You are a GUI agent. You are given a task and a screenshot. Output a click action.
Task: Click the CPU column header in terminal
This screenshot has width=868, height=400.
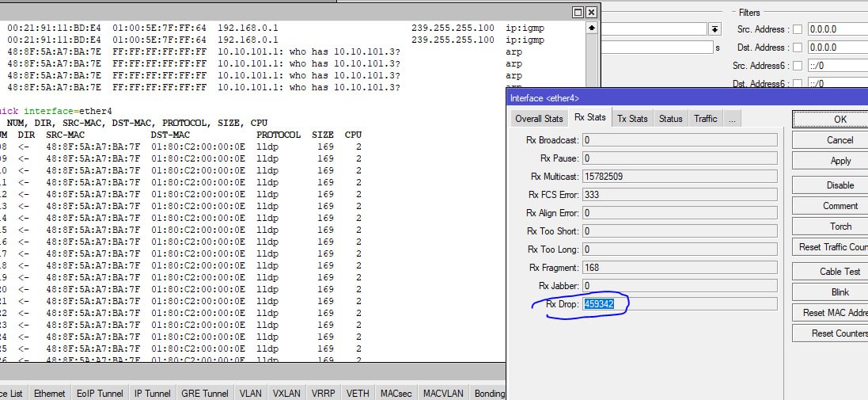353,135
